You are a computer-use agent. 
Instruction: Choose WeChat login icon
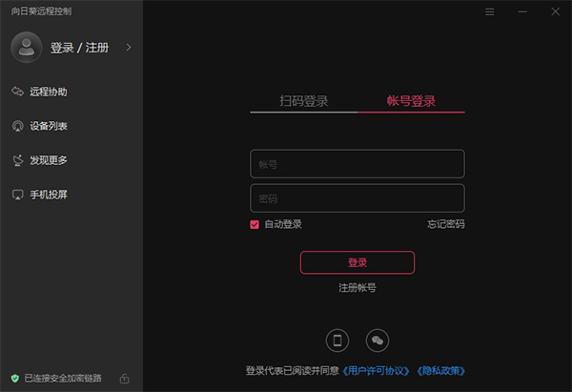378,340
